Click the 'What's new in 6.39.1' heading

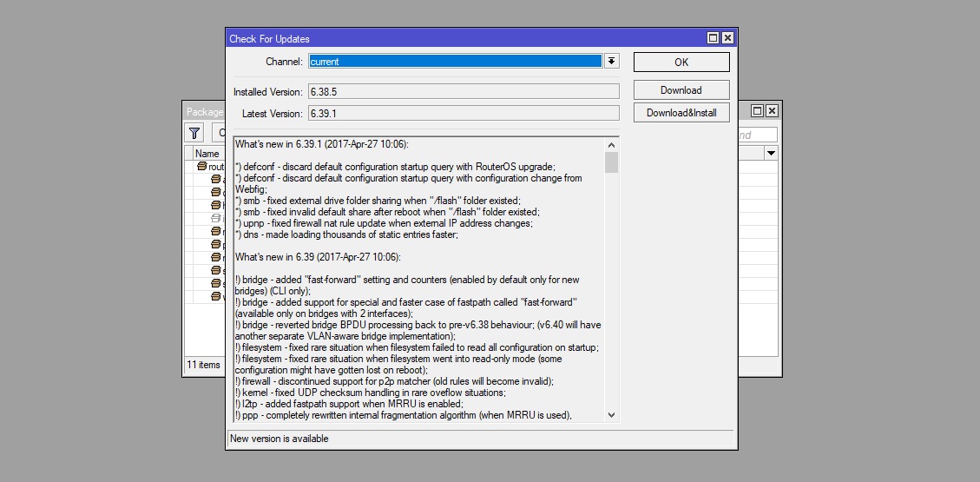click(x=321, y=144)
